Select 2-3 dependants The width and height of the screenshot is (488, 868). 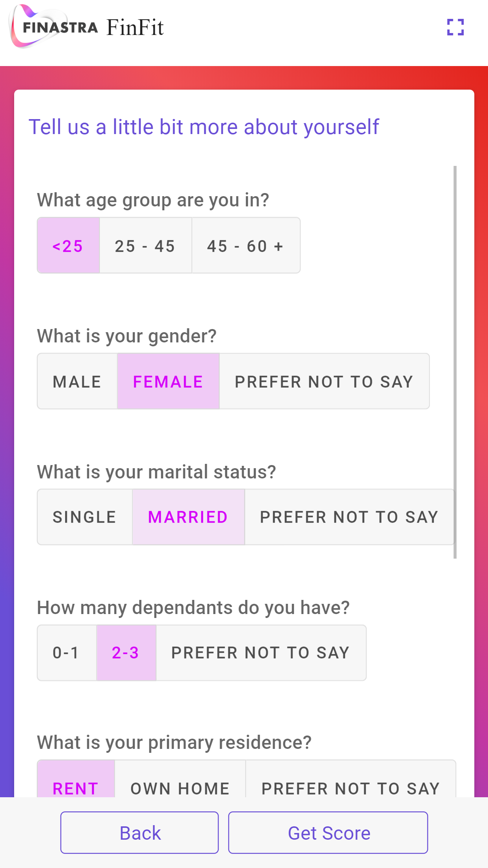point(126,653)
